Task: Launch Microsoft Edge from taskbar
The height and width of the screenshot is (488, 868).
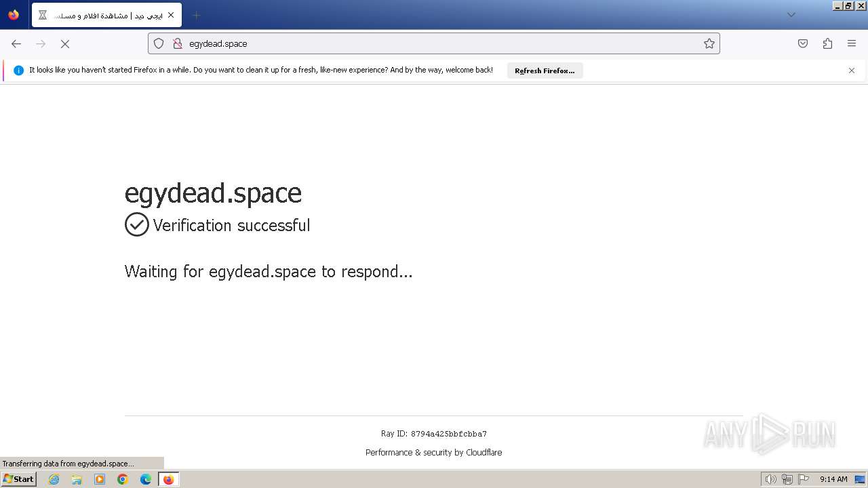Action: (x=146, y=479)
